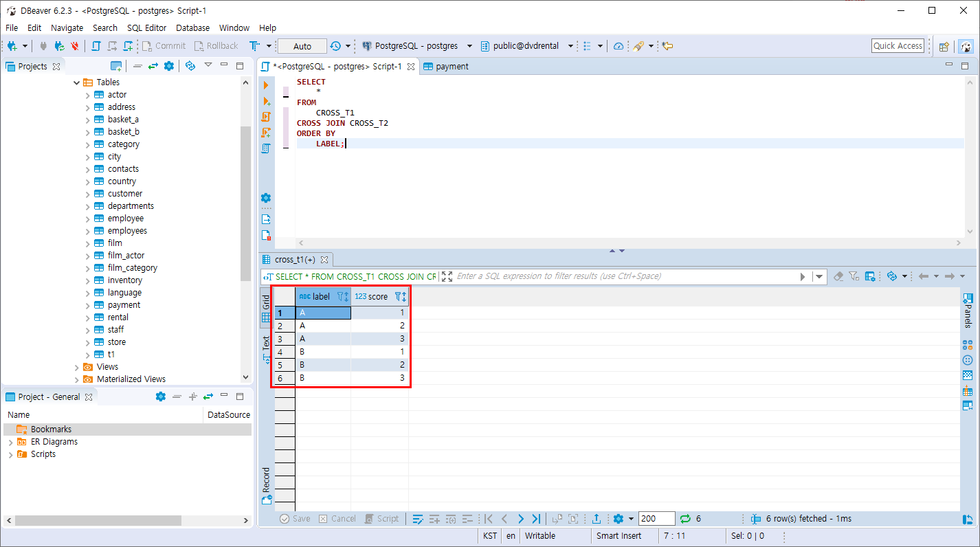Click the red Disconnect plug icon
980x547 pixels.
[74, 46]
